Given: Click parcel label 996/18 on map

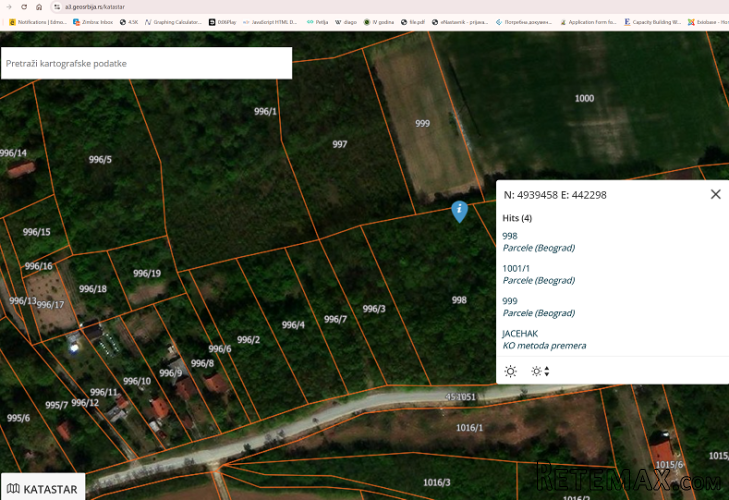Looking at the screenshot, I should coord(93,289).
